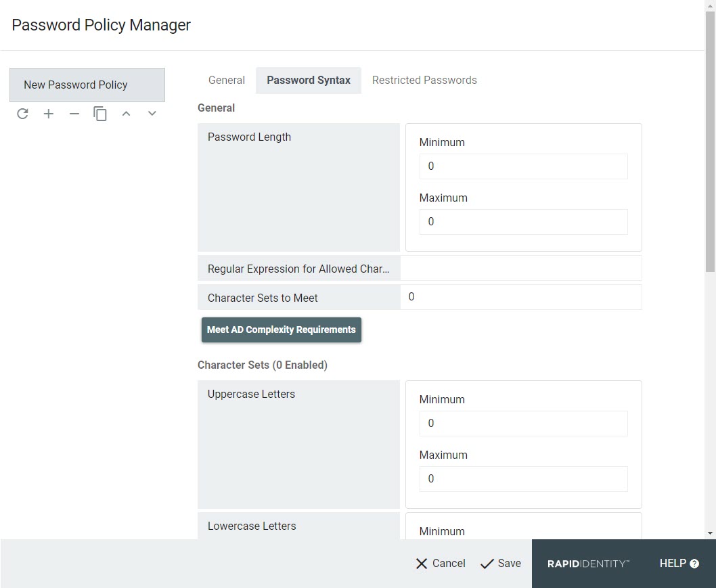Screen dimensions: 716x588
Task: Click Meet AD Complexity Requirements button
Action: [282, 330]
